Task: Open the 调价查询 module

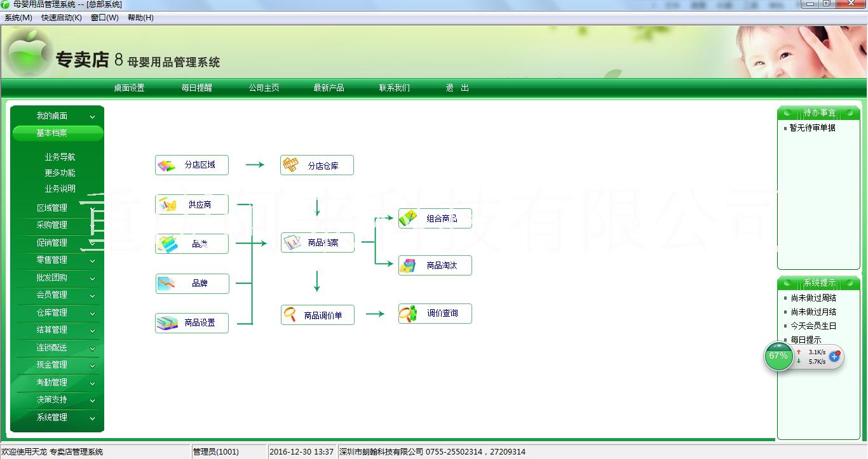Action: pos(435,314)
